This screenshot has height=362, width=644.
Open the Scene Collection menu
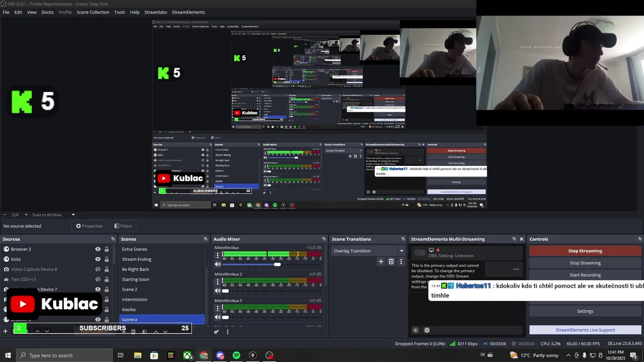click(x=93, y=12)
